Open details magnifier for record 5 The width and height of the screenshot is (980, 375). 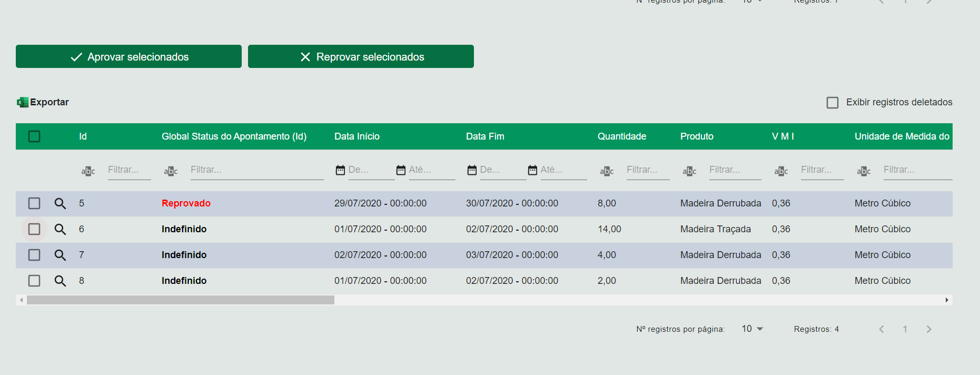click(x=60, y=203)
